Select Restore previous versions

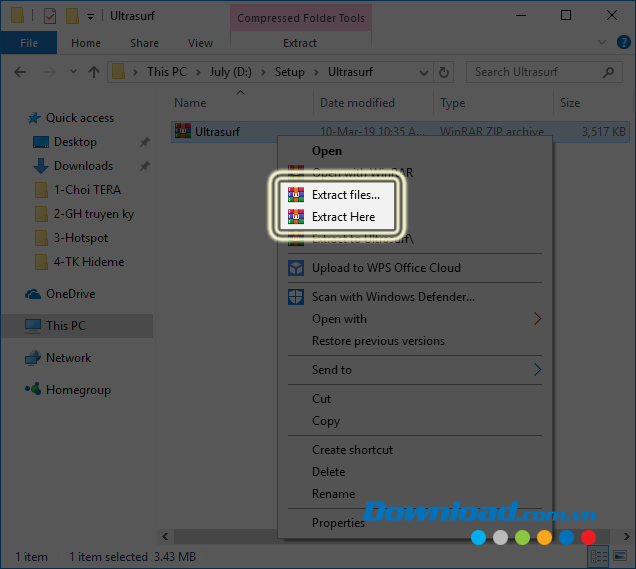pos(415,341)
